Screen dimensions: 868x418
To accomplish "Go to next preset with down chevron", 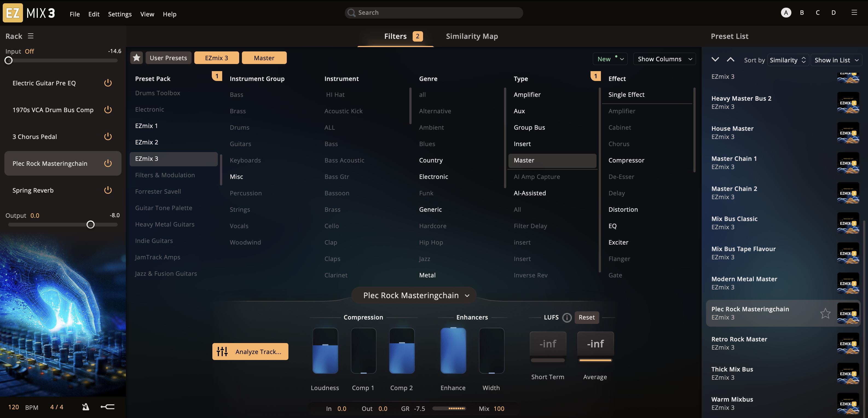I will coord(715,60).
